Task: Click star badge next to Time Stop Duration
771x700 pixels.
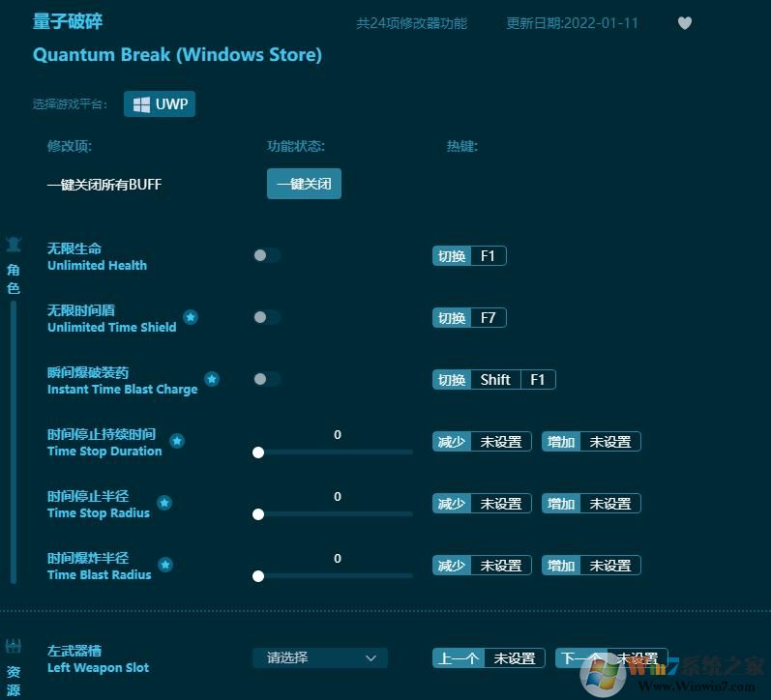Action: [x=177, y=441]
